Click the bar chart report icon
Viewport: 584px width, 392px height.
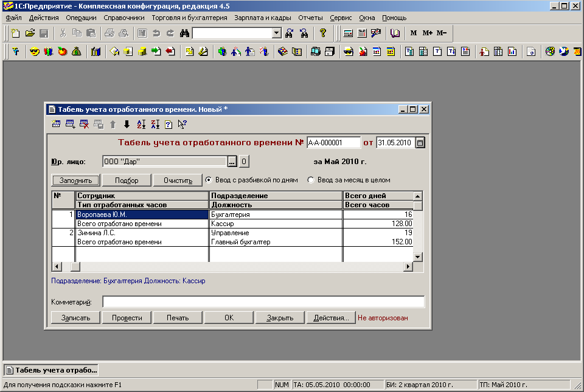tap(512, 52)
